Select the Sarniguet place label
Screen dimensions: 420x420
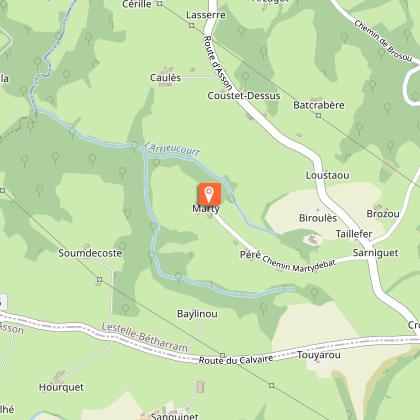point(375,253)
